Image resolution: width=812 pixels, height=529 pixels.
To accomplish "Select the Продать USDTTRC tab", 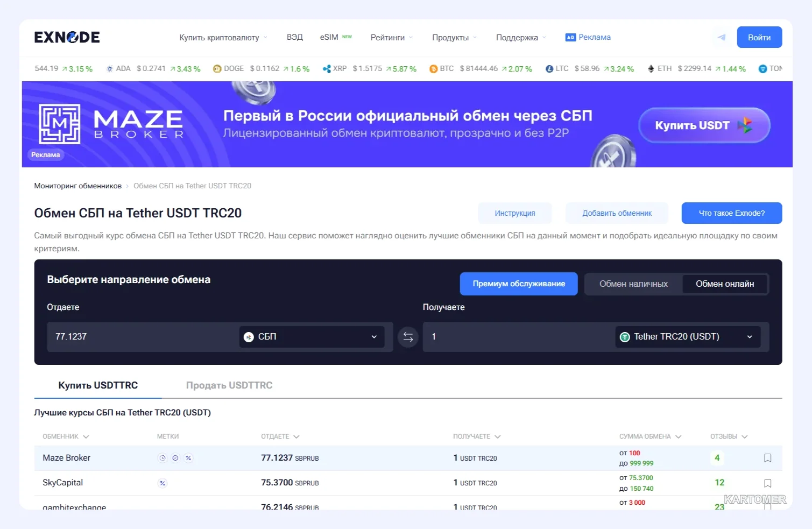I will 229,385.
